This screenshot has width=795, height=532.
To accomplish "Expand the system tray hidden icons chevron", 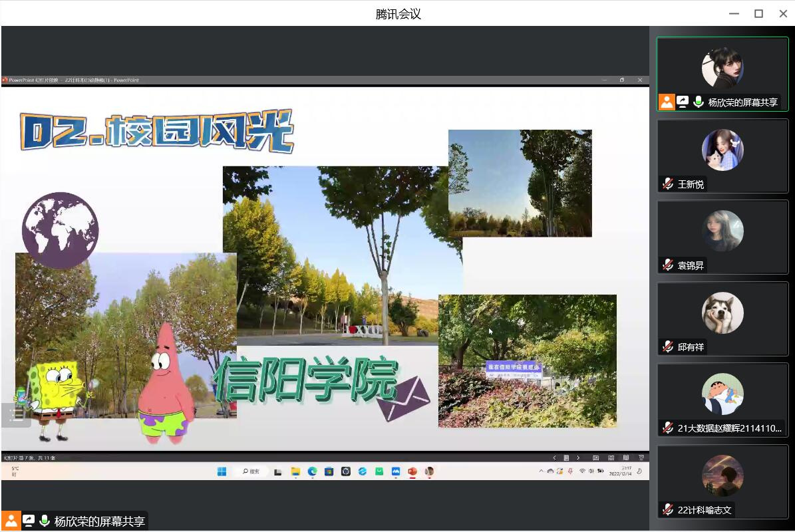I will (541, 471).
